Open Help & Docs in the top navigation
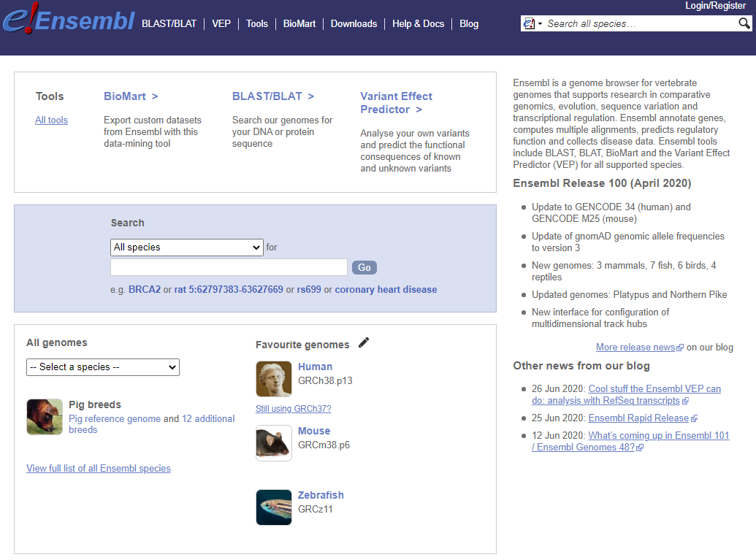The image size is (756, 560). tap(418, 23)
